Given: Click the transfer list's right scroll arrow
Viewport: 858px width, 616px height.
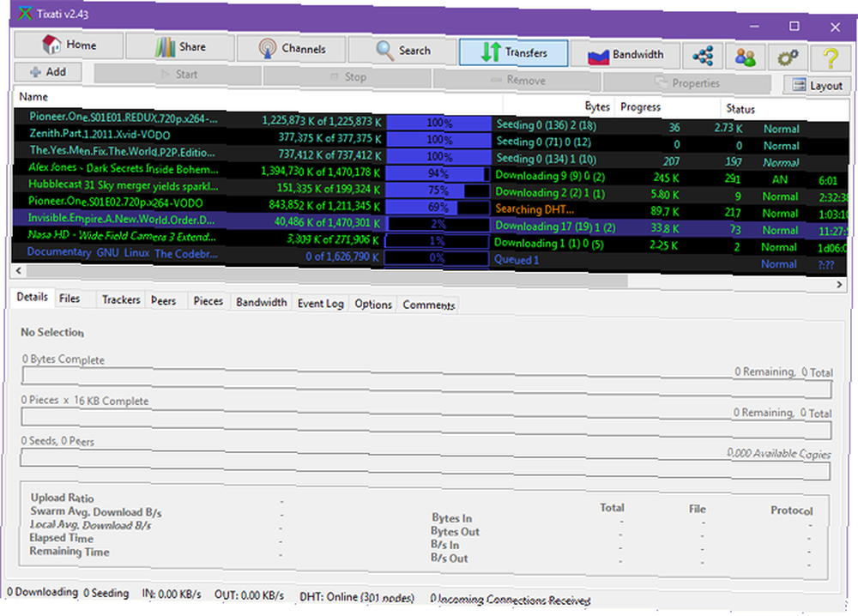Looking at the screenshot, I should click(x=839, y=285).
